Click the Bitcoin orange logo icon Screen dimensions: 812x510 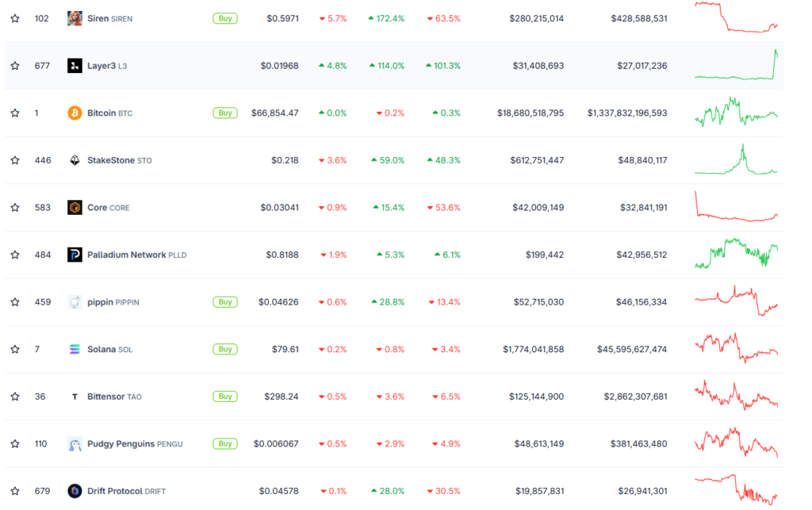(75, 113)
